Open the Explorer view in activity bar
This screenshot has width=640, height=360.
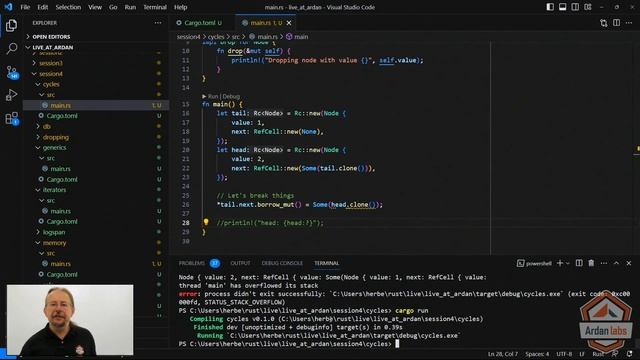pos(11,25)
